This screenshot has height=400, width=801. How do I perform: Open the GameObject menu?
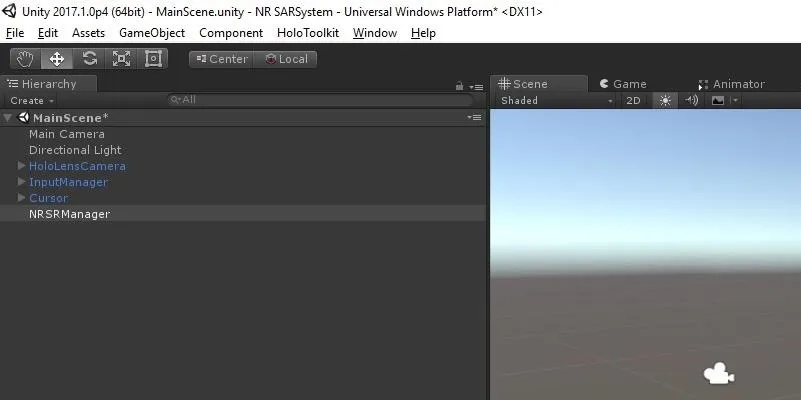pyautogui.click(x=152, y=33)
